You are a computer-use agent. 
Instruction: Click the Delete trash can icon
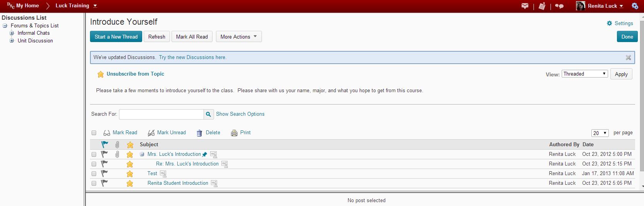[199, 133]
